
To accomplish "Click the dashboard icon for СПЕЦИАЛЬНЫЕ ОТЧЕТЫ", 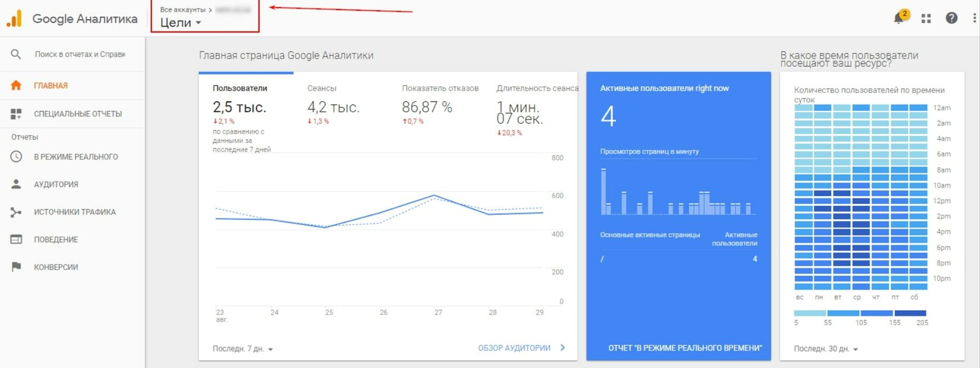I will tap(16, 114).
